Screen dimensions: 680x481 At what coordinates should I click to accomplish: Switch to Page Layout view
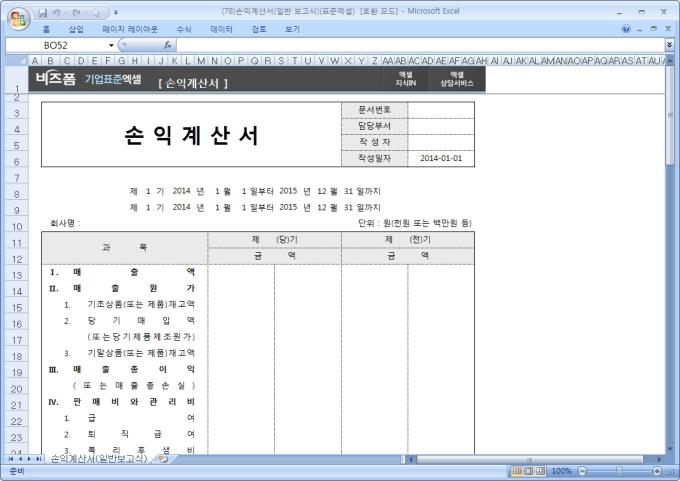click(x=528, y=471)
